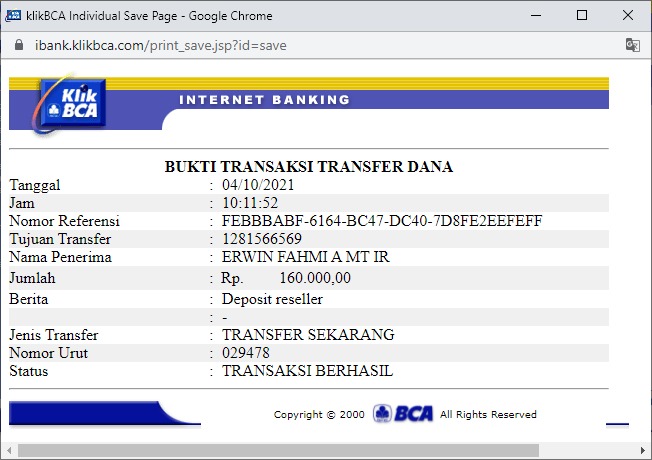Image resolution: width=652 pixels, height=460 pixels.
Task: Click the horizontal scrollbar left arrow
Action: [9, 450]
